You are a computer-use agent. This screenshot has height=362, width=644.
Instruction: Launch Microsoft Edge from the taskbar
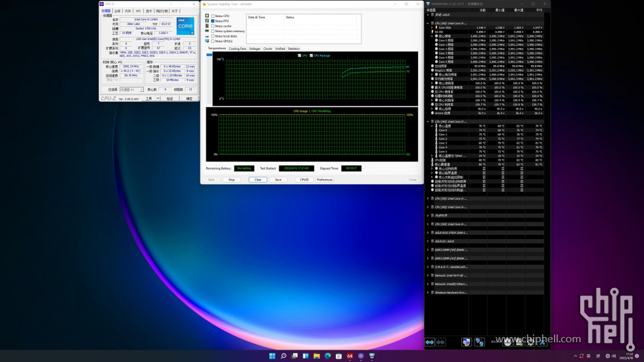click(328, 356)
